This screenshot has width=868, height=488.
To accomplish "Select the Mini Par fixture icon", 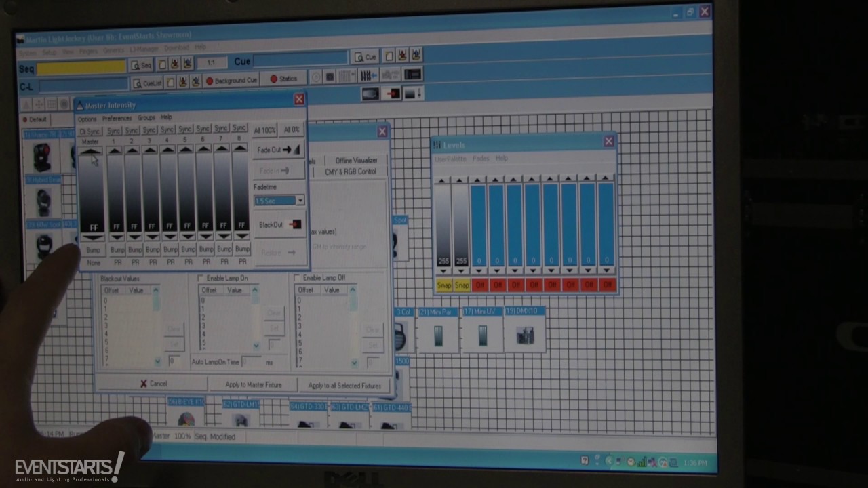I will (x=438, y=335).
